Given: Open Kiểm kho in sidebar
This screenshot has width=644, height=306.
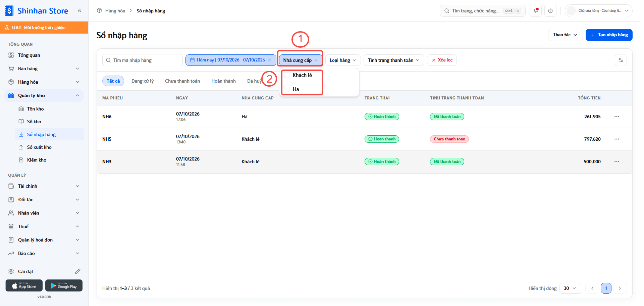Looking at the screenshot, I should [x=50, y=160].
